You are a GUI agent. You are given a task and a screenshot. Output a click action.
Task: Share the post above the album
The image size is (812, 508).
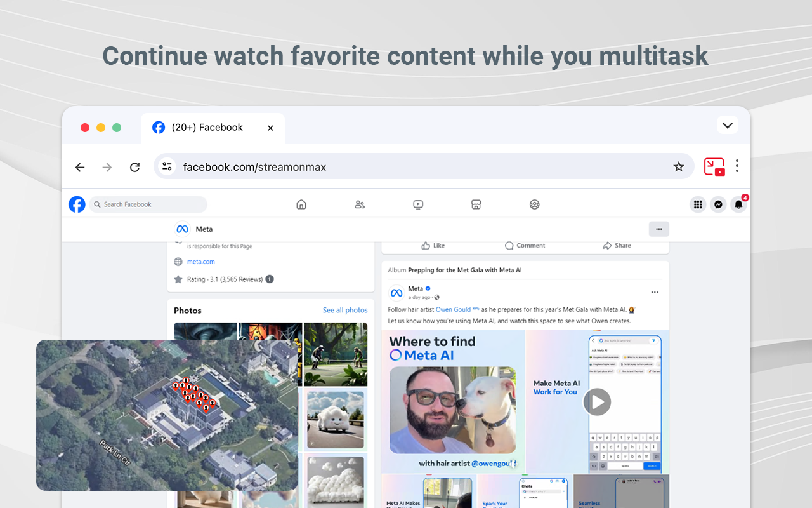click(617, 246)
